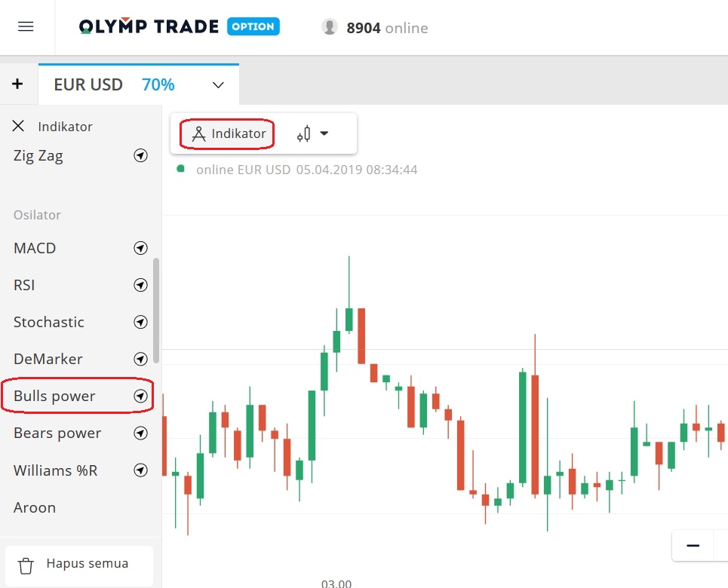Image resolution: width=728 pixels, height=588 pixels.
Task: Open the hamburger menu icon
Action: click(x=26, y=26)
